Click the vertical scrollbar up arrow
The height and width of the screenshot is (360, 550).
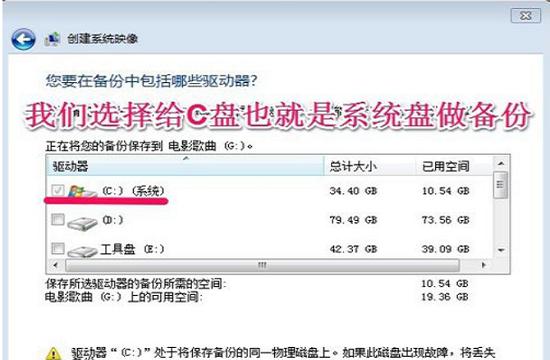[501, 164]
